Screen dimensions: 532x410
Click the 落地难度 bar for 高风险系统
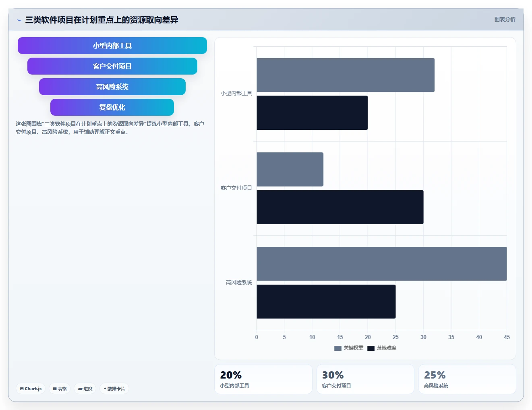326,302
